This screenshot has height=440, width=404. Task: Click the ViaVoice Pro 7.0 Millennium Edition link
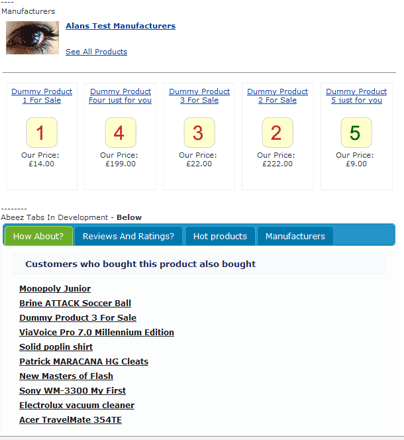[97, 332]
